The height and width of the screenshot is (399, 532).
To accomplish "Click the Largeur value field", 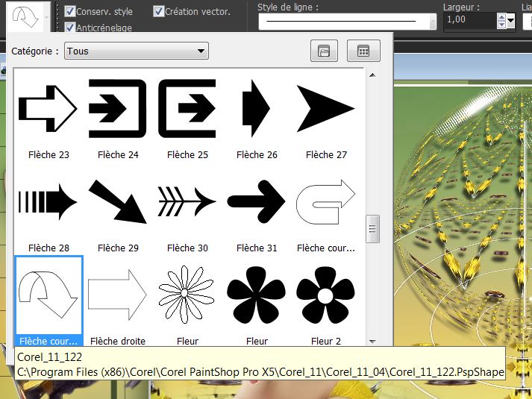I will (x=470, y=20).
